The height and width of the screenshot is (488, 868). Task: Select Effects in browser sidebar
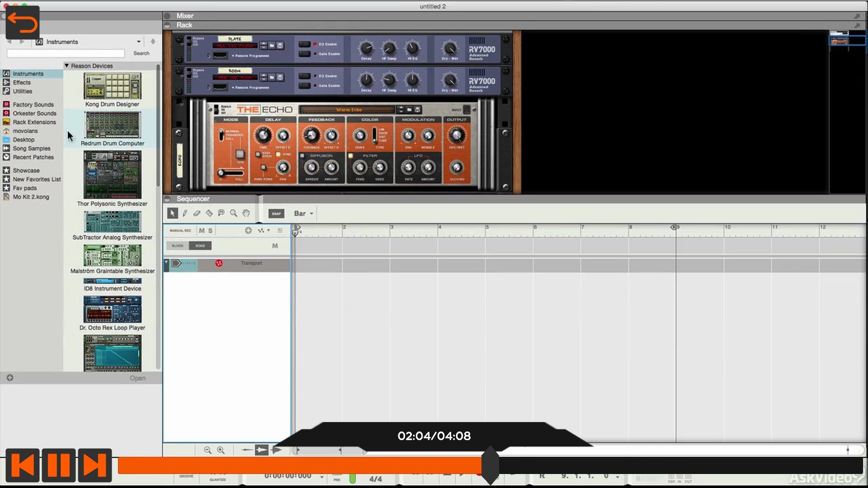[x=22, y=82]
